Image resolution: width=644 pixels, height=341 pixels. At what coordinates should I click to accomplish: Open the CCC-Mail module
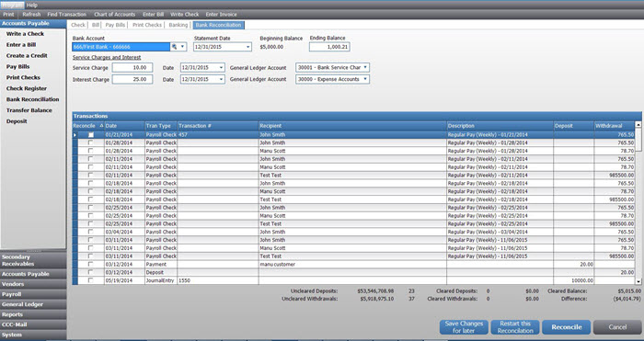[x=33, y=324]
